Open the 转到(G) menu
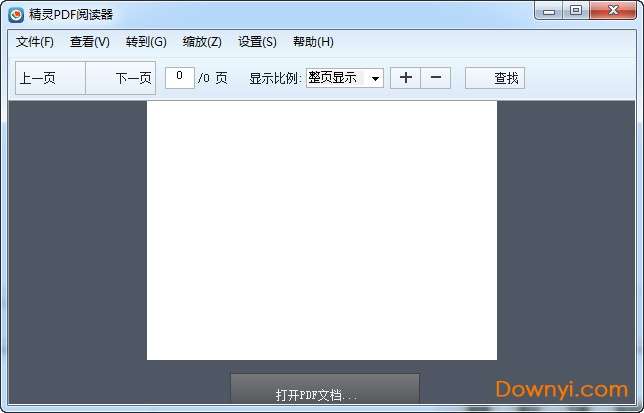The image size is (644, 413). (146, 42)
